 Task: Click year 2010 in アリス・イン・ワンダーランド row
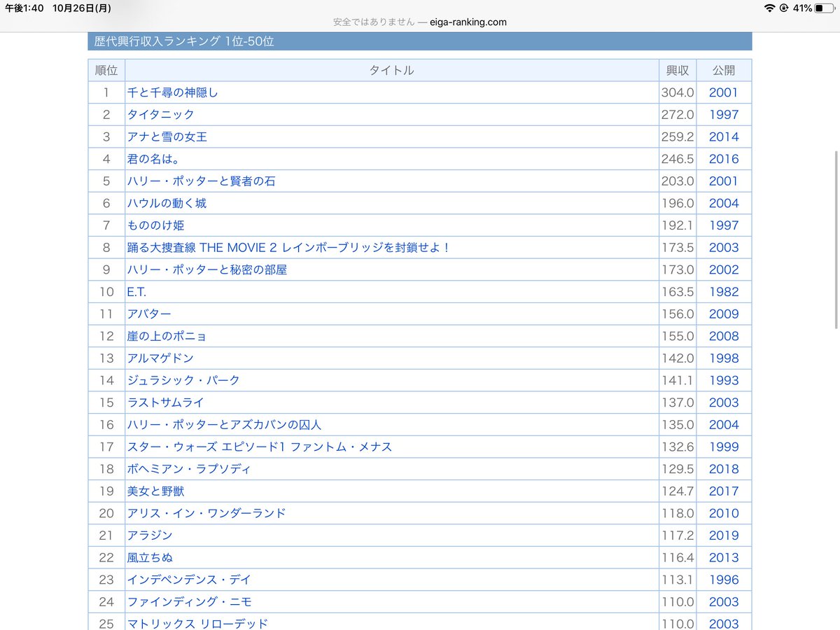(x=724, y=513)
